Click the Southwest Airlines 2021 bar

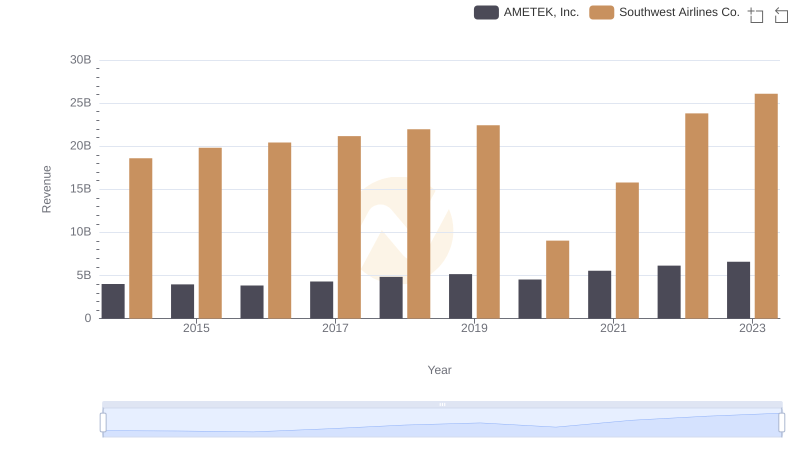(x=627, y=250)
